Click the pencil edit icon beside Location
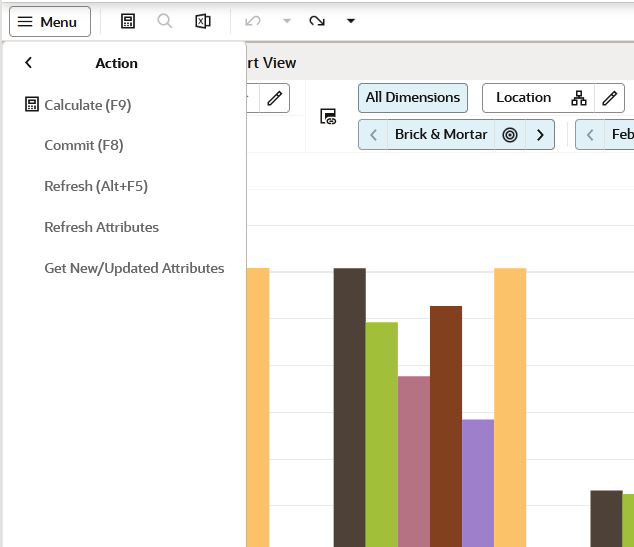Image resolution: width=634 pixels, height=547 pixels. click(609, 98)
